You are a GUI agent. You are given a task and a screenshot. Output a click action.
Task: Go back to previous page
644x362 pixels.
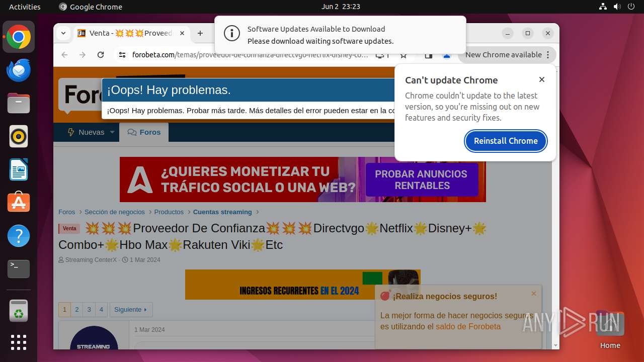coord(64,55)
